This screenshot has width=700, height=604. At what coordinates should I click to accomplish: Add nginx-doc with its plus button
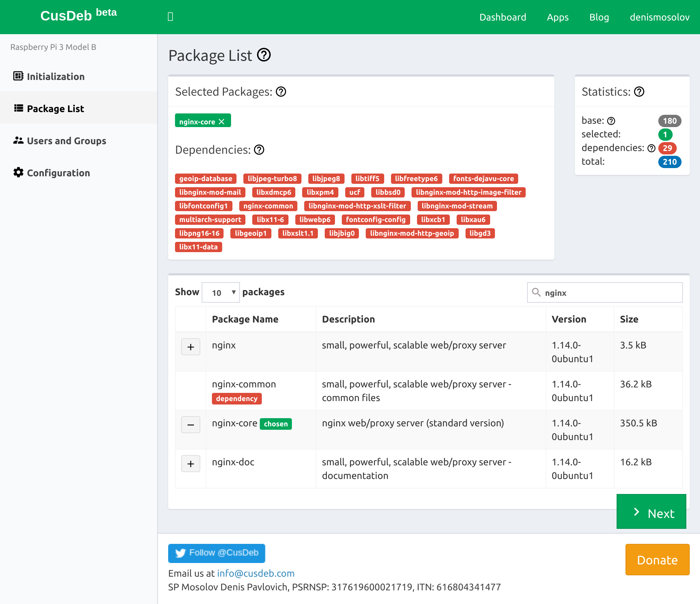click(x=190, y=464)
